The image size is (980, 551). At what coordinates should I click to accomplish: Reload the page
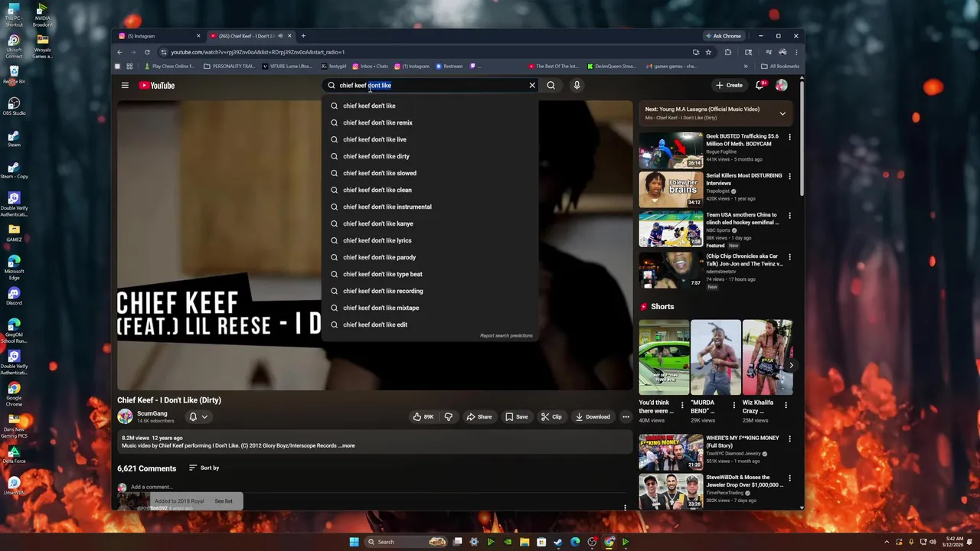click(147, 52)
